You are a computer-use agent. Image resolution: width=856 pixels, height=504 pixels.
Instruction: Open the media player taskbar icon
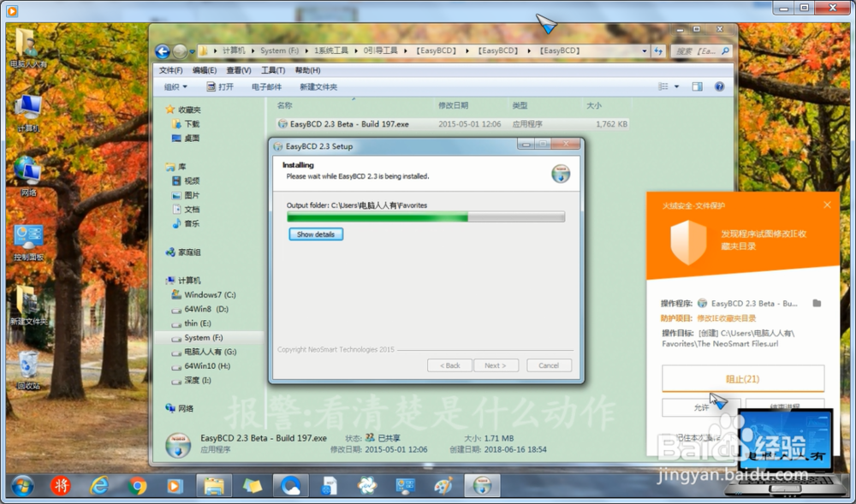175,485
